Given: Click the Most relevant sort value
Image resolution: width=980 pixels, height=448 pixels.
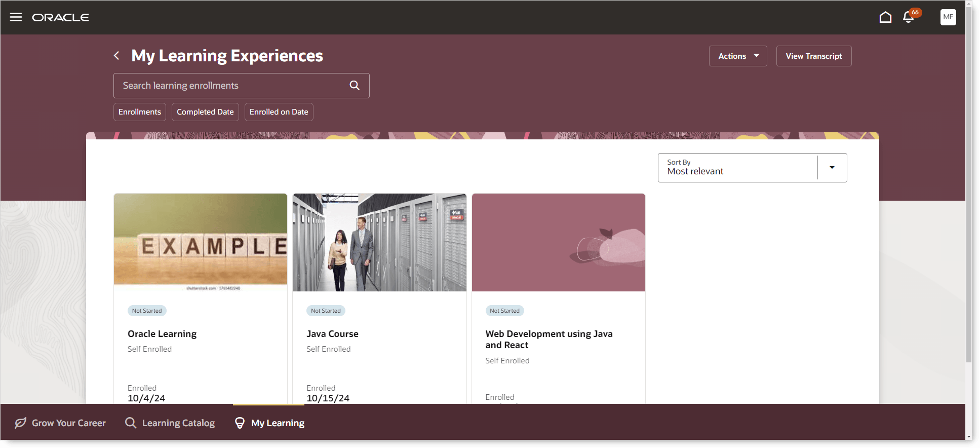Looking at the screenshot, I should (x=695, y=172).
